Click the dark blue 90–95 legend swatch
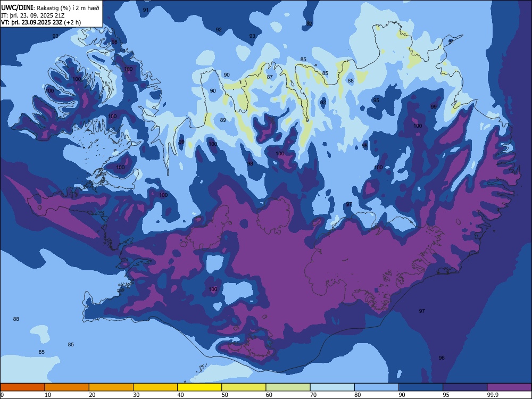 pyautogui.click(x=421, y=387)
